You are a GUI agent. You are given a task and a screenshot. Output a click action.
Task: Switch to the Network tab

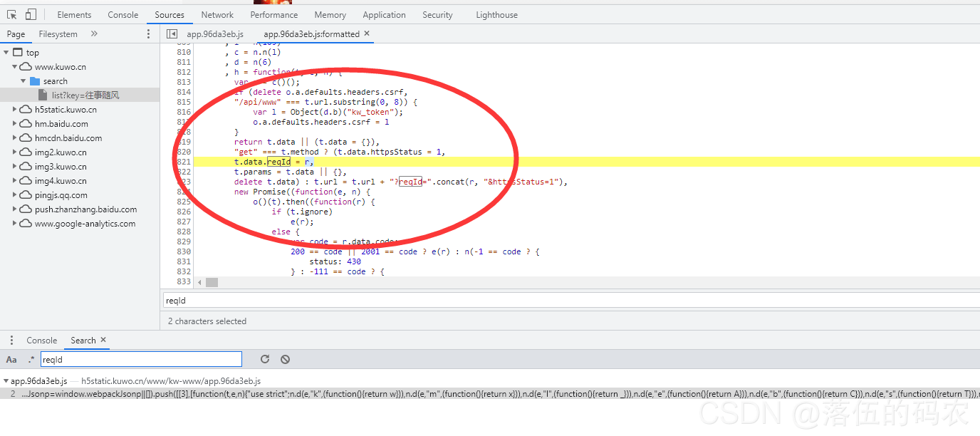[217, 14]
